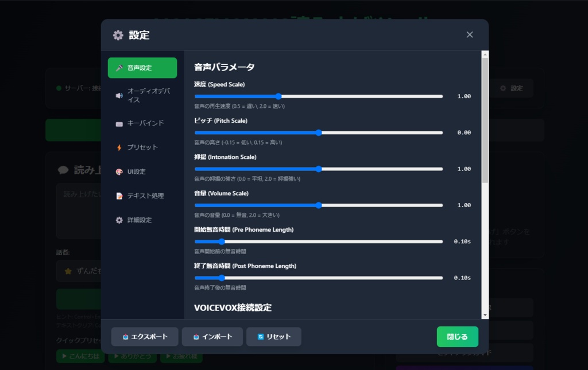588x370 pixels.
Task: Select the お疲れ様 quick preset
Action: 181,356
